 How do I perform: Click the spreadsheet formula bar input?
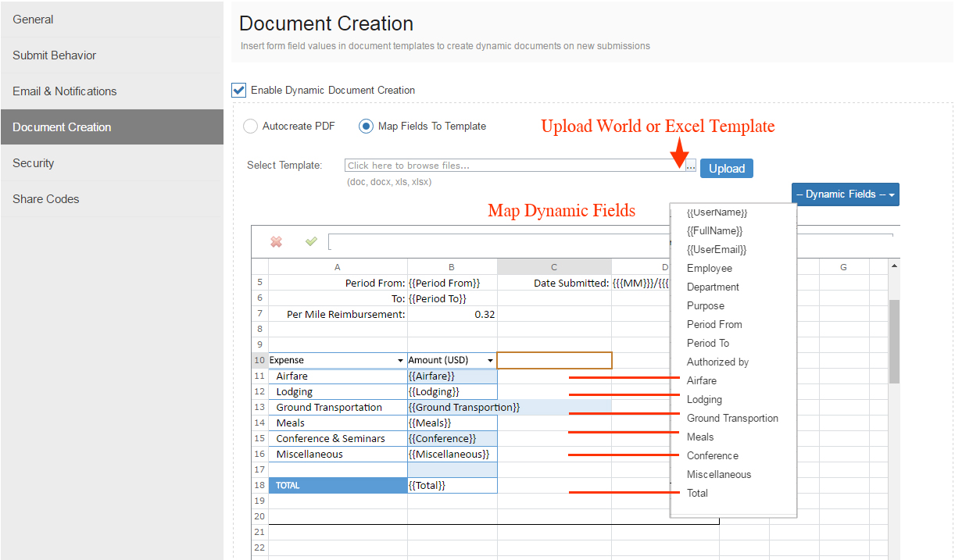click(610, 242)
